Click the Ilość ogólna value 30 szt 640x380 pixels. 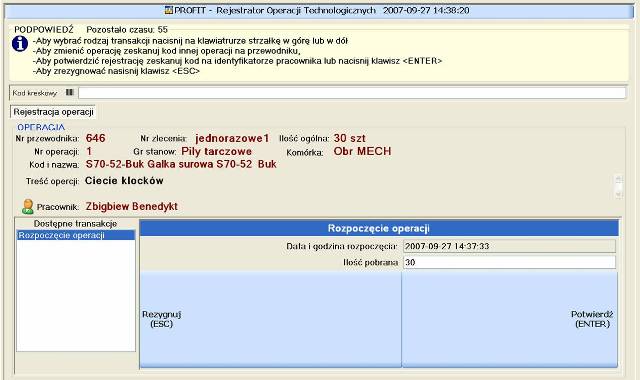[349, 138]
